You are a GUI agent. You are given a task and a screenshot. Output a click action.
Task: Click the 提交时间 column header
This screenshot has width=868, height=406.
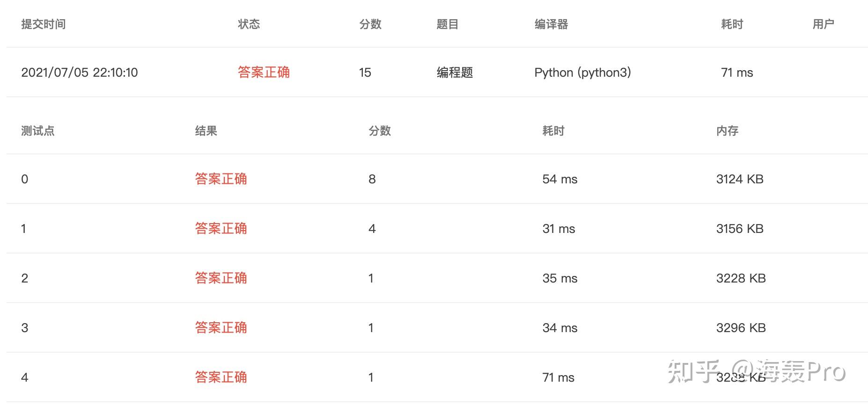43,24
